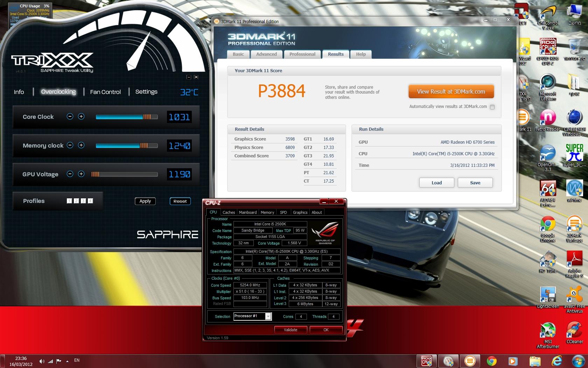The height and width of the screenshot is (368, 588).
Task: Open Nitro Reader desktop icon
Action: click(x=548, y=120)
